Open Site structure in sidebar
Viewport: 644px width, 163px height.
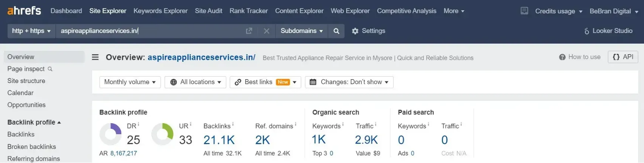(x=26, y=81)
